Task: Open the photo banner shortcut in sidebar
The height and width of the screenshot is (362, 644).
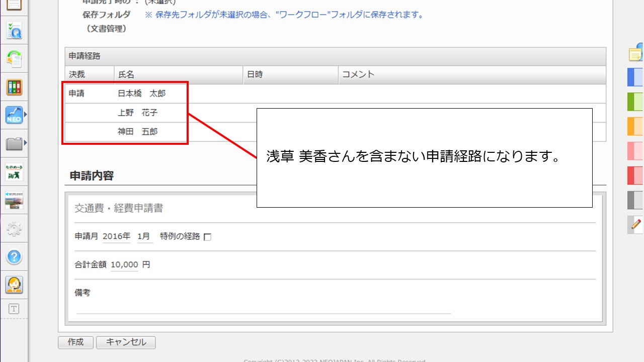Action: click(x=14, y=200)
